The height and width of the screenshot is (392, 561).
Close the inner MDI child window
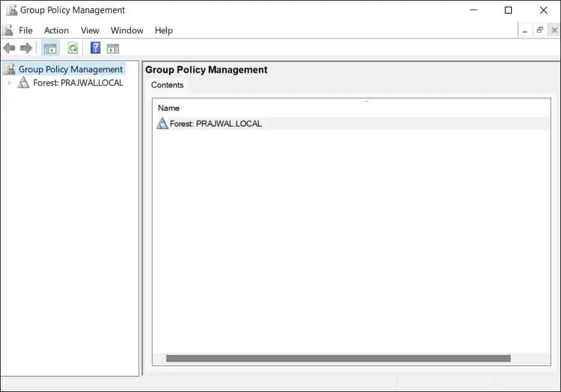[554, 30]
